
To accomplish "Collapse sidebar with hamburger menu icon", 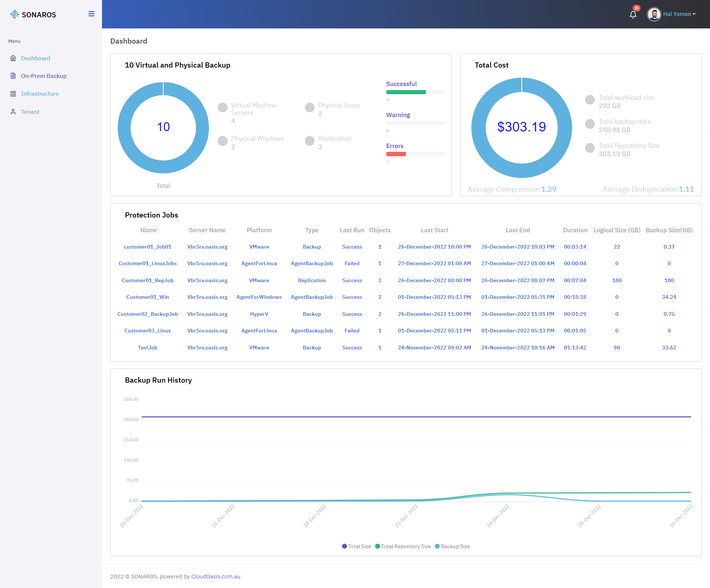I will click(x=91, y=14).
